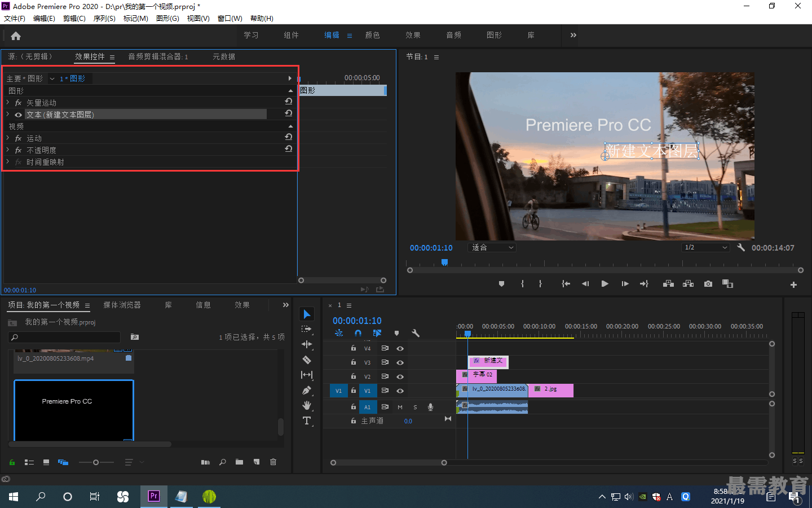Image resolution: width=812 pixels, height=508 pixels.
Task: Select the Slip tool
Action: 307,375
